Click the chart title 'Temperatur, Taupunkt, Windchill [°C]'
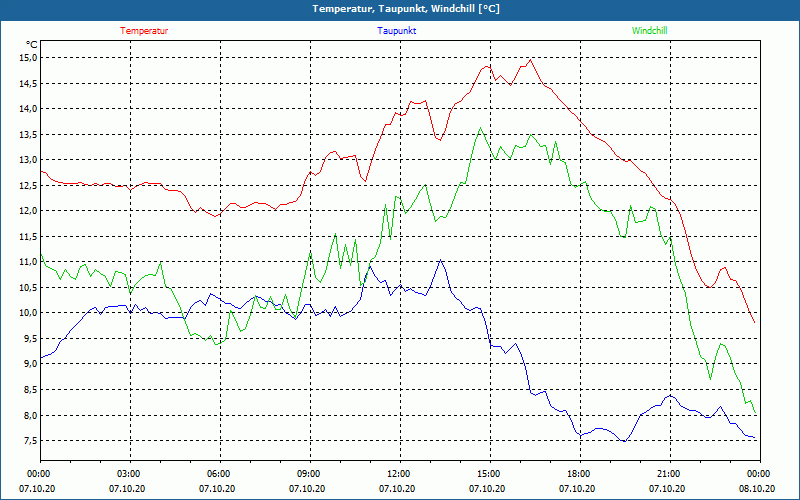The image size is (800, 500). [x=406, y=9]
